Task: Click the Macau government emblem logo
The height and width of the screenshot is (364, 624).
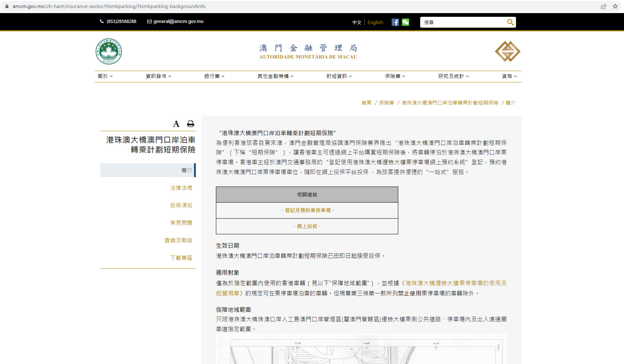Action: (109, 52)
